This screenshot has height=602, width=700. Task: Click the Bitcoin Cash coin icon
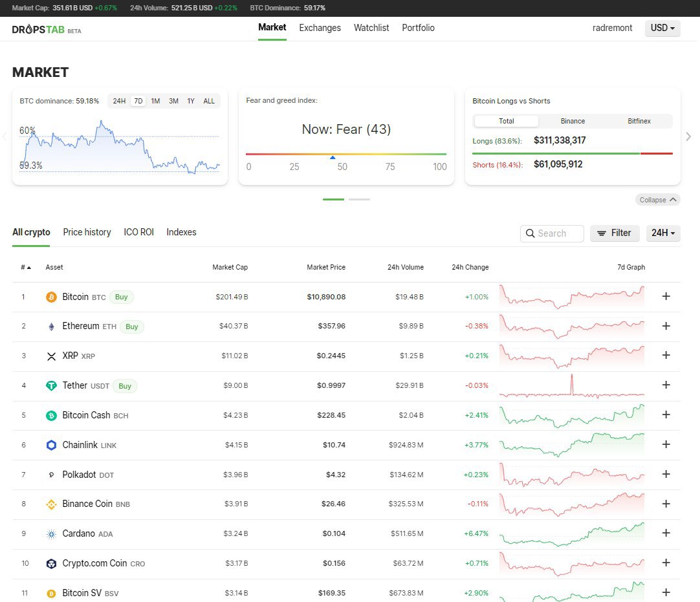[x=51, y=416]
